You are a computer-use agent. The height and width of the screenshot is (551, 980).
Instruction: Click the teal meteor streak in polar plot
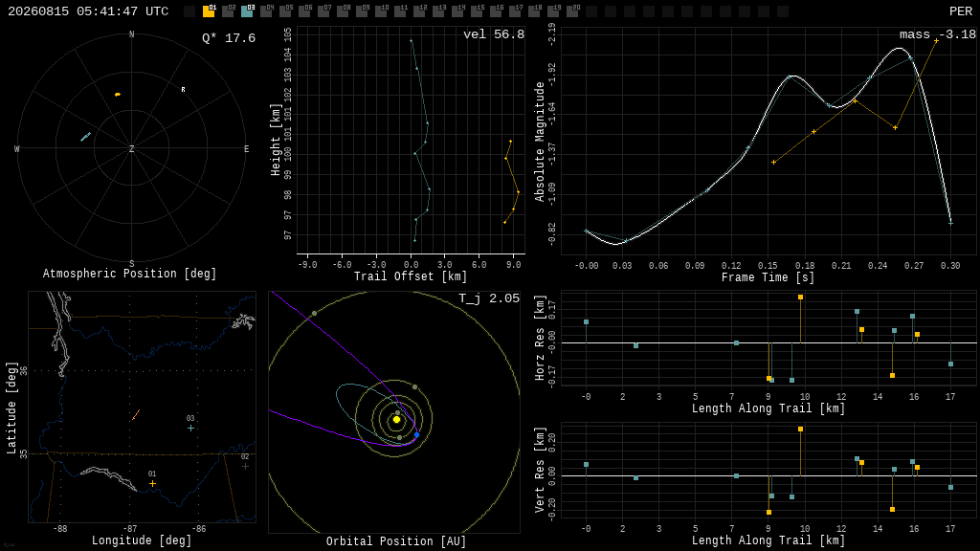click(x=85, y=137)
